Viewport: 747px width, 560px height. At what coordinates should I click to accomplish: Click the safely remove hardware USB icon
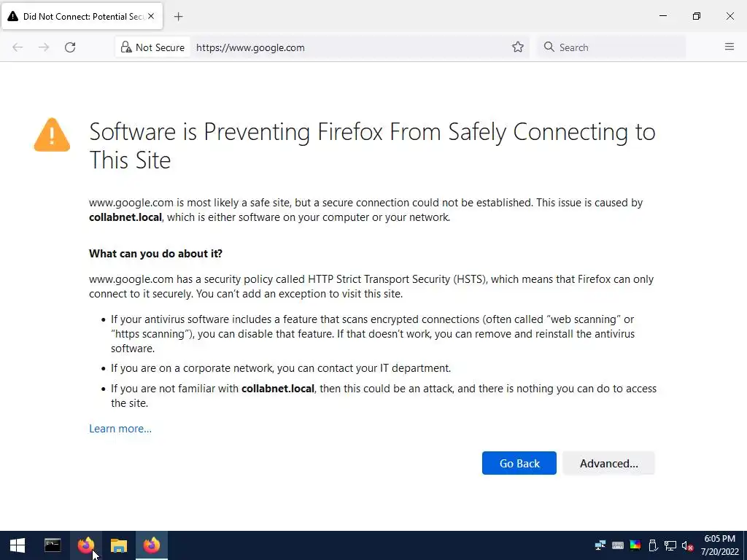tap(653, 545)
